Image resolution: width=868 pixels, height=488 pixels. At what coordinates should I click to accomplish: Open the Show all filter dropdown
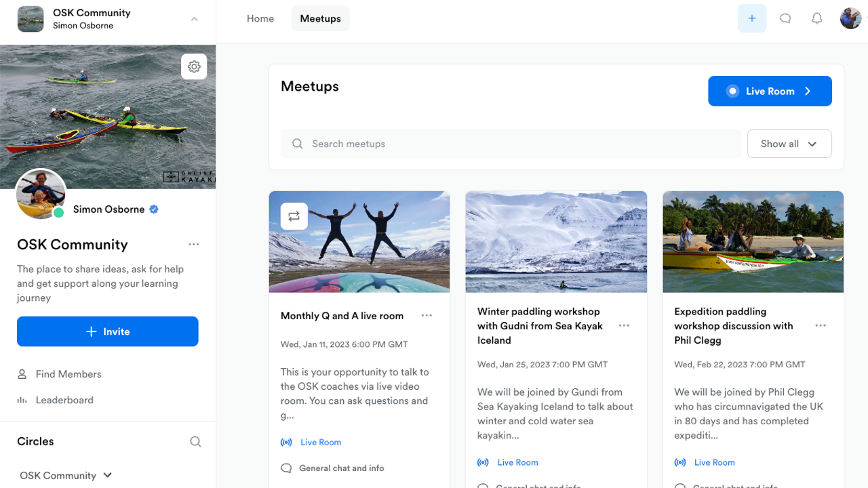click(789, 144)
